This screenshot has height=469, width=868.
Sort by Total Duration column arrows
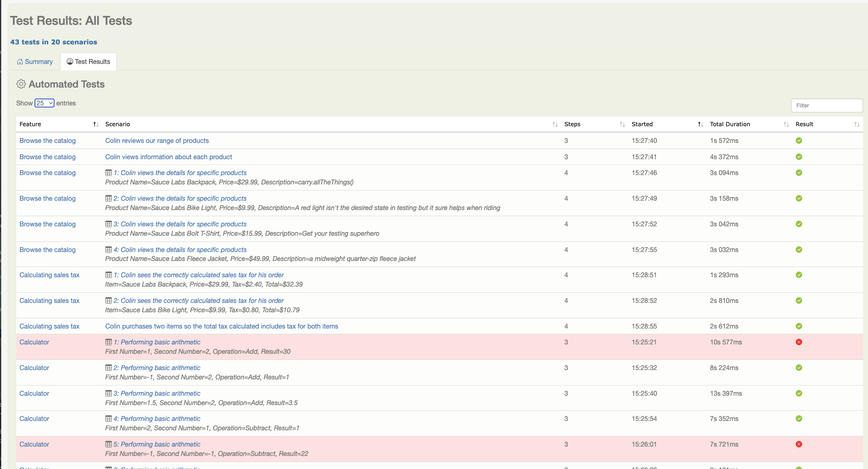786,124
